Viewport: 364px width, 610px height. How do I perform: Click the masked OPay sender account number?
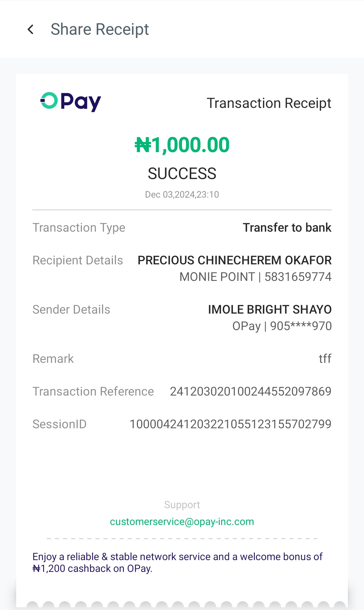tap(301, 326)
